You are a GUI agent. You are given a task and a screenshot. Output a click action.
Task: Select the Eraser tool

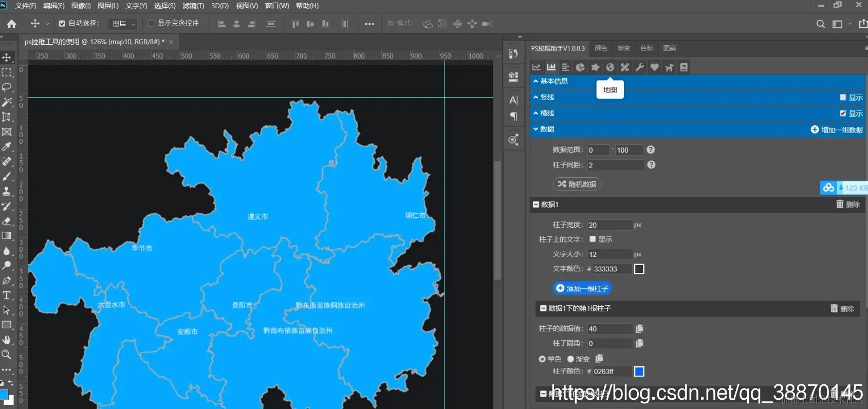click(x=7, y=221)
